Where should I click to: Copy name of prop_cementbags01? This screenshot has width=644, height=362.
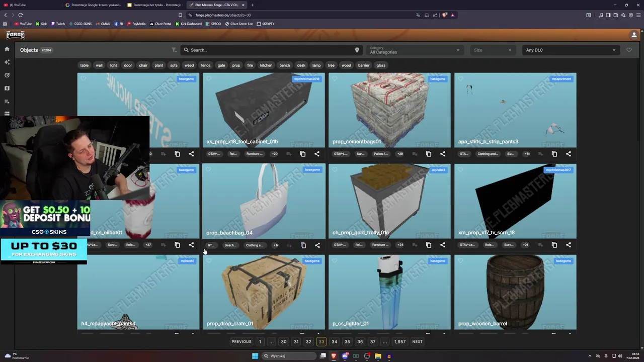pos(429,154)
